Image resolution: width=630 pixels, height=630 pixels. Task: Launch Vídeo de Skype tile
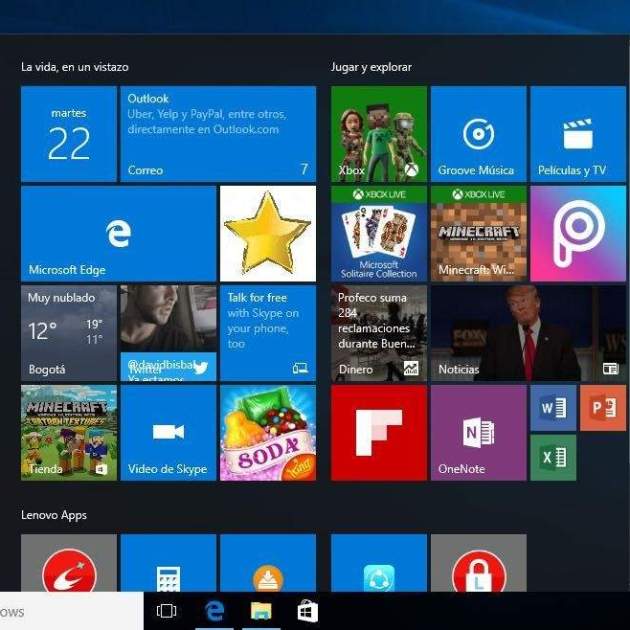click(x=168, y=433)
